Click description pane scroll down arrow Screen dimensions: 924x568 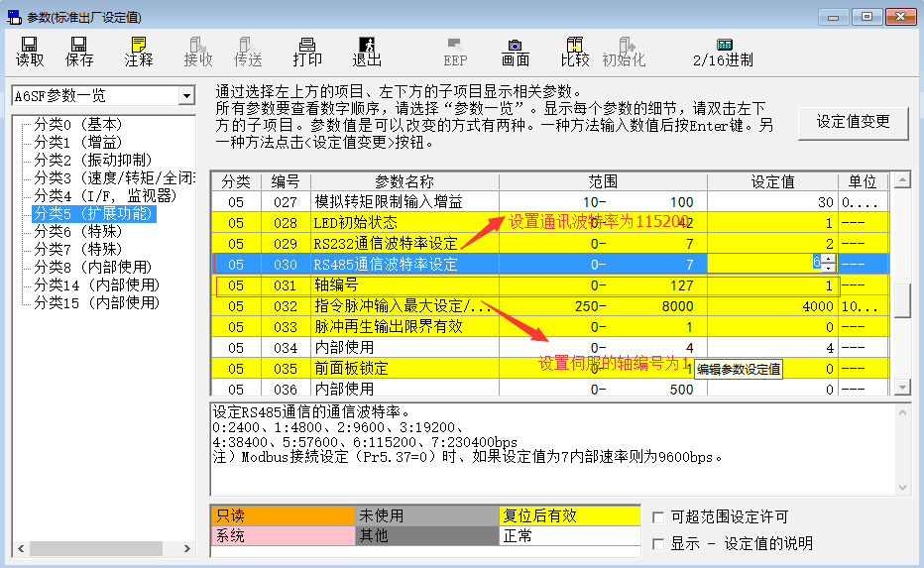[x=902, y=488]
